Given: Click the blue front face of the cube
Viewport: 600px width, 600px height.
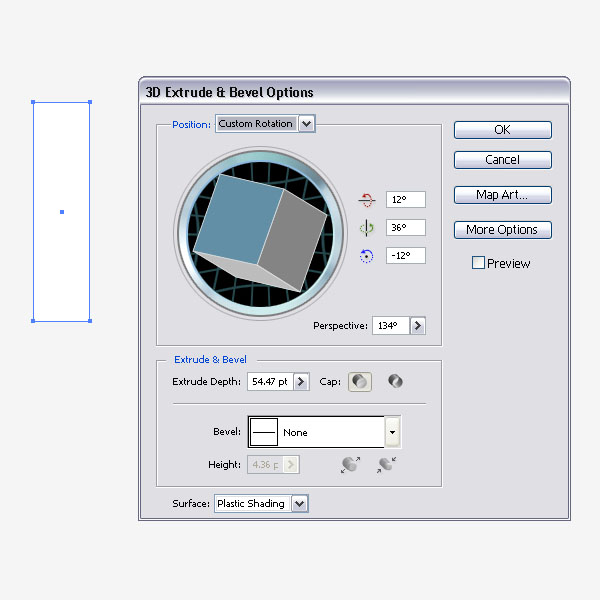Looking at the screenshot, I should (x=239, y=219).
